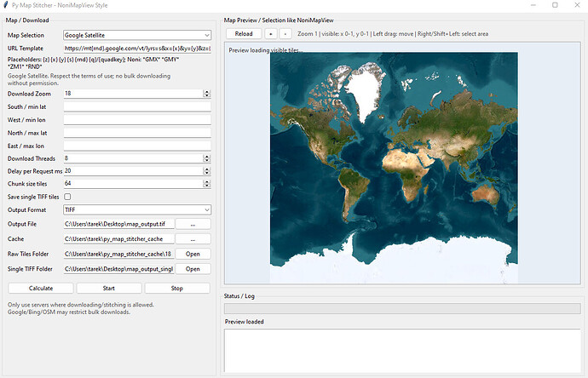Browse for the Output File with the ... button
This screenshot has width=588, height=378.
click(x=193, y=224)
